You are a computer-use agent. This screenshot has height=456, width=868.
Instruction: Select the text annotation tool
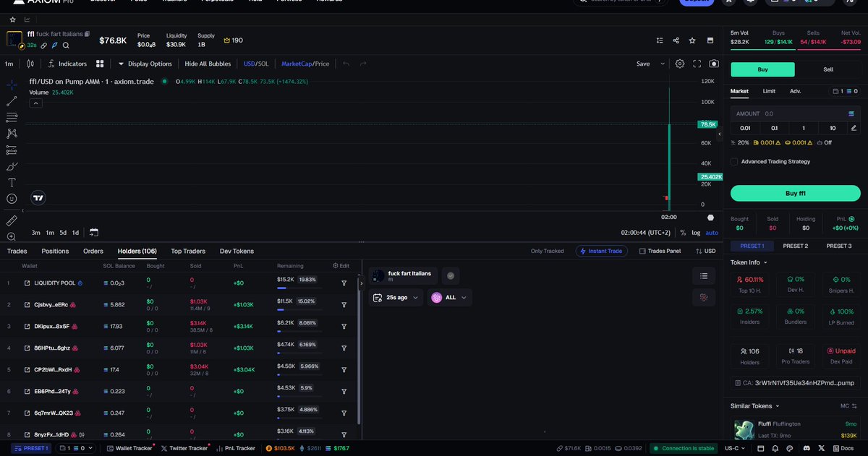[12, 183]
